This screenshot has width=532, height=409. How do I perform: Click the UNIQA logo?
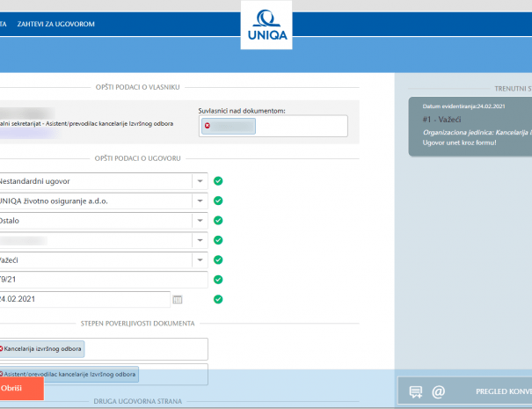[x=267, y=25]
